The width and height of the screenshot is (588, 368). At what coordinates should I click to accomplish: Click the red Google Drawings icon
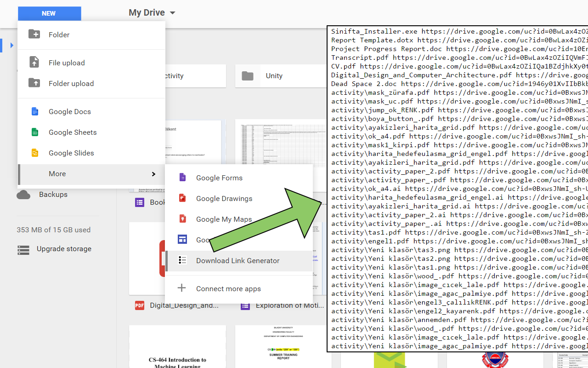182,198
